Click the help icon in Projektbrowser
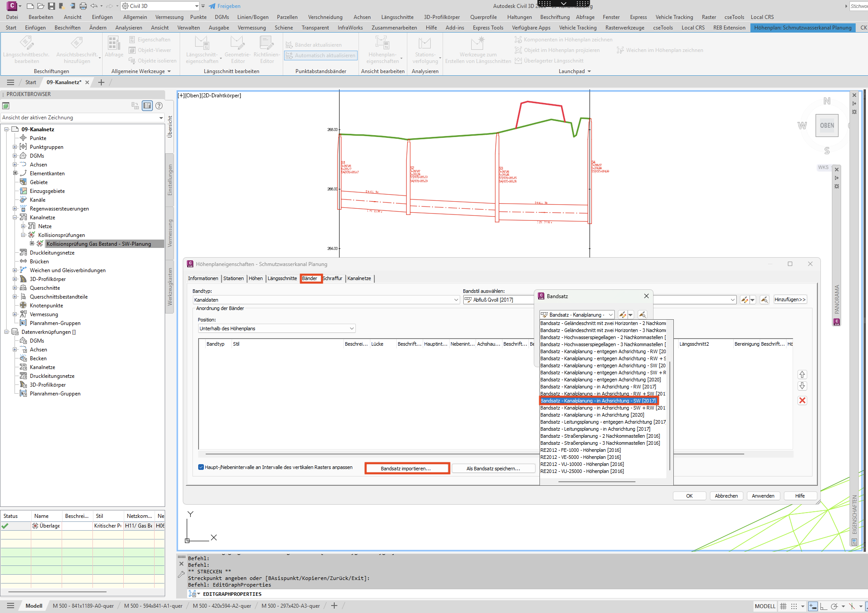Viewport: 868px width, 613px height. tap(159, 106)
